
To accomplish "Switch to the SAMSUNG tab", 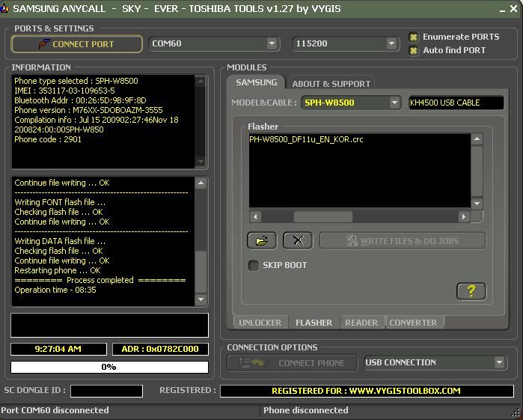I will (x=256, y=82).
